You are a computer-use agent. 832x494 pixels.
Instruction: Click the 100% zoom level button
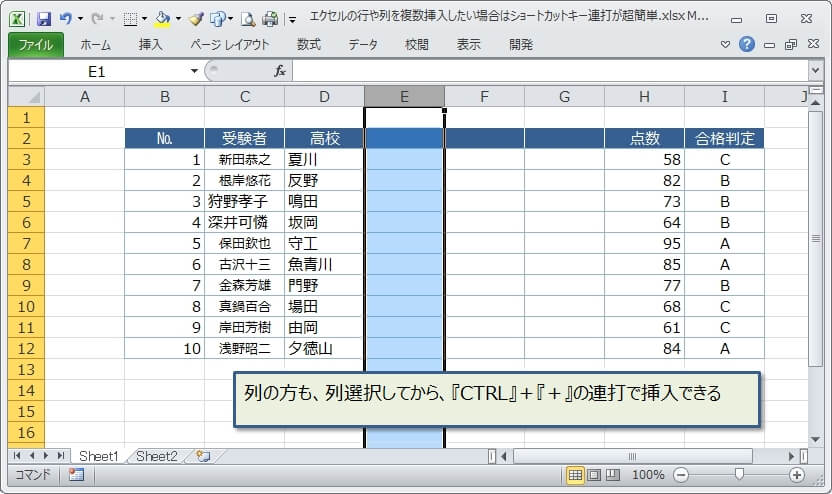click(x=648, y=475)
